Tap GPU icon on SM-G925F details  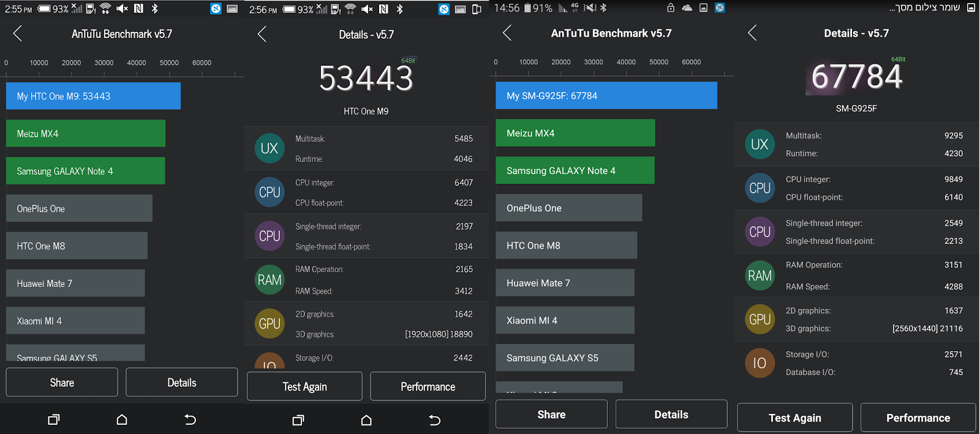(760, 319)
